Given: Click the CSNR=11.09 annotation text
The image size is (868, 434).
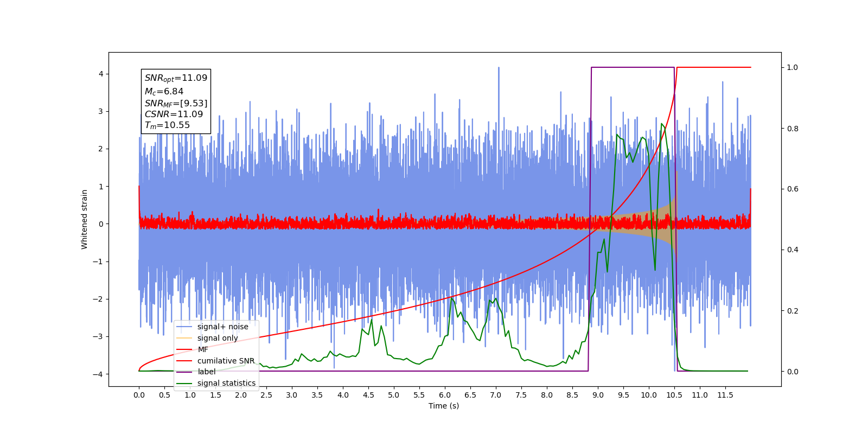Looking at the screenshot, I should 174,114.
